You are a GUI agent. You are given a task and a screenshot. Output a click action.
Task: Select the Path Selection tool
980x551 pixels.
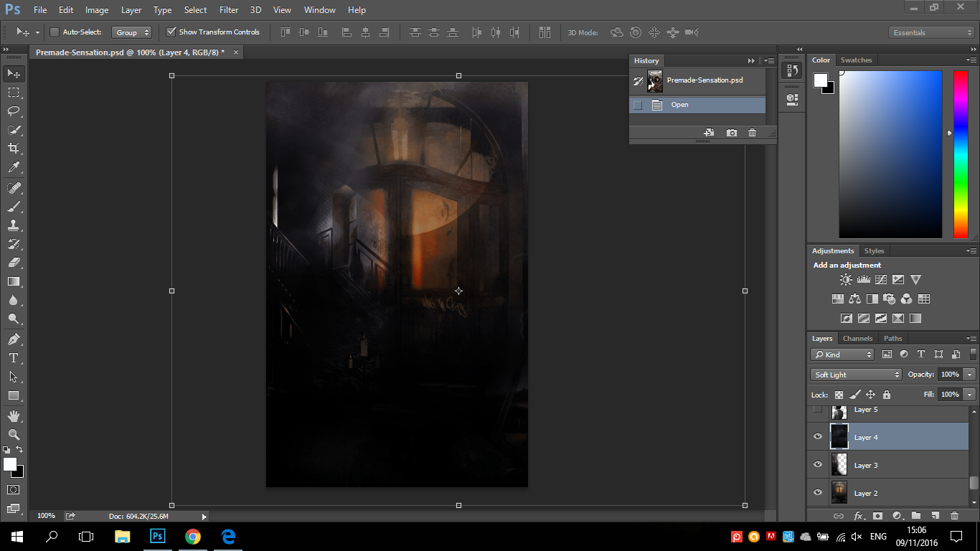tap(14, 376)
